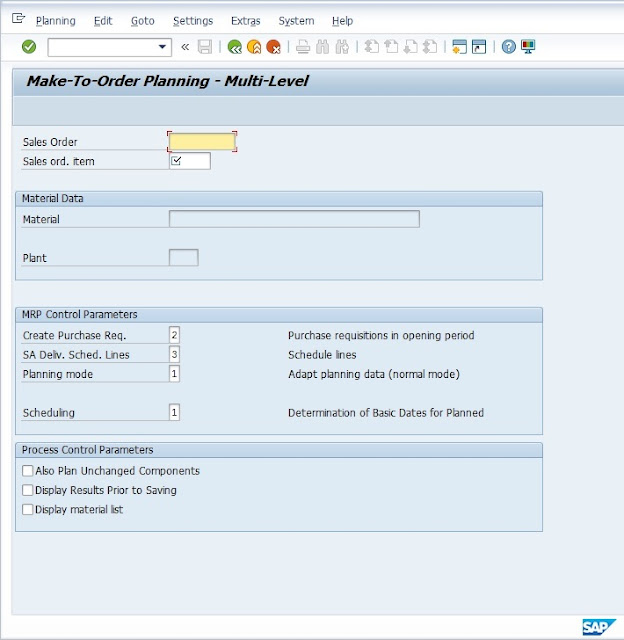This screenshot has height=640, width=624.
Task: Click the 'Schedule lines' description text
Action: 322,355
